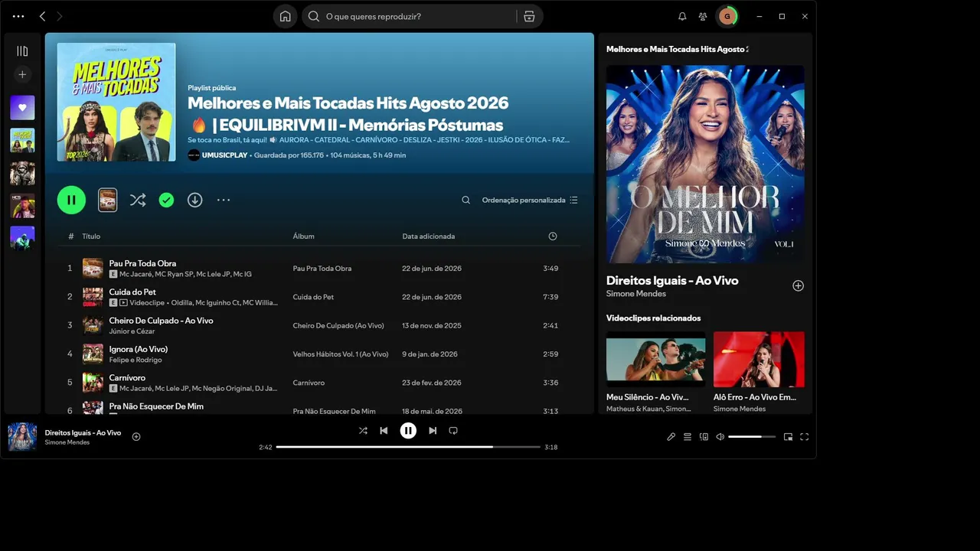Skip to next track in player bar
The image size is (980, 551).
click(433, 431)
